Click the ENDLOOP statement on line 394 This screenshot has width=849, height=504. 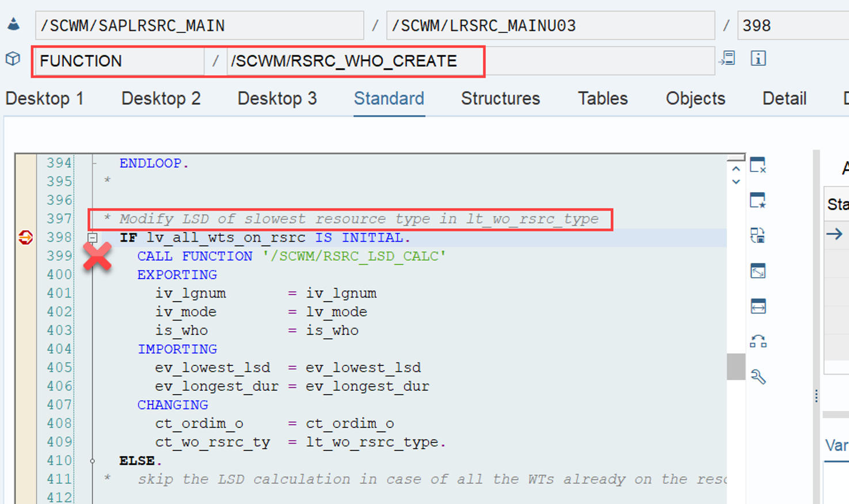(x=154, y=163)
